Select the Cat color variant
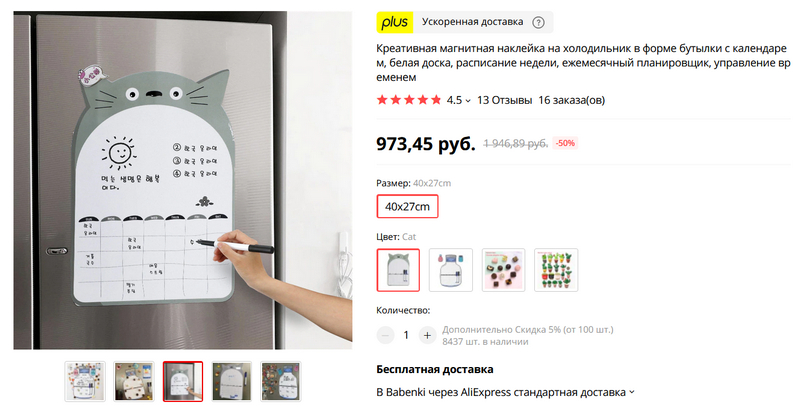Screen dimensions: 800x407 click(398, 270)
